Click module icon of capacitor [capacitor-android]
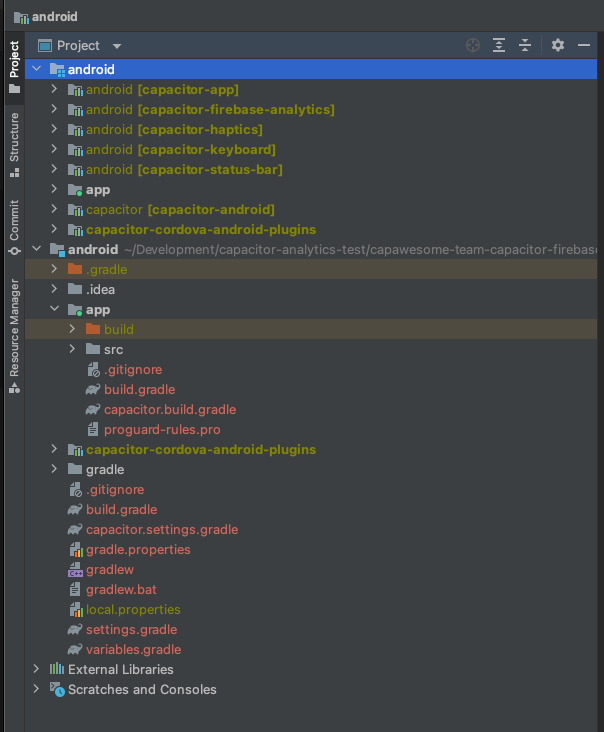This screenshot has width=604, height=732. tap(75, 210)
